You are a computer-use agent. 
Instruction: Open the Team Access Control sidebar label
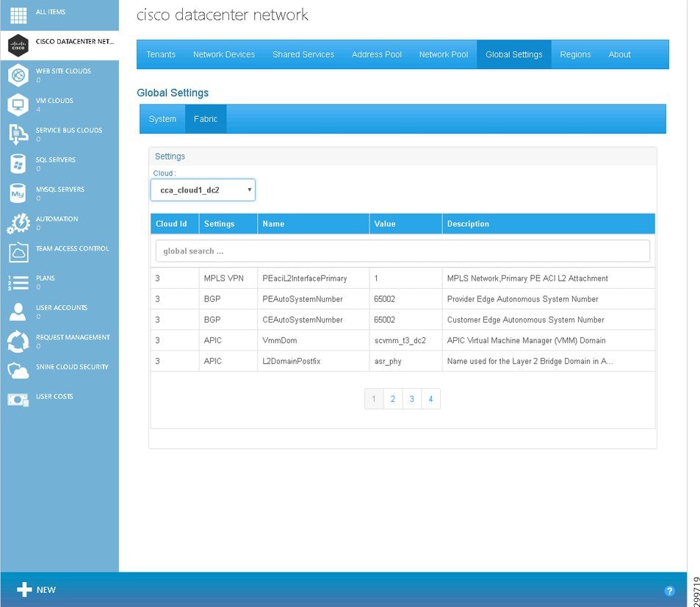click(x=72, y=248)
